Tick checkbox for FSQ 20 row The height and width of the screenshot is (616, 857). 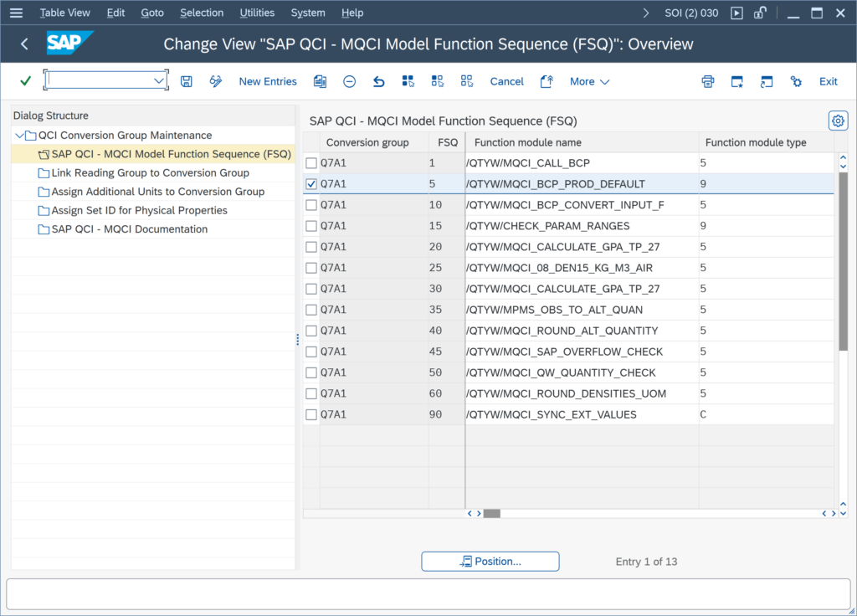[x=311, y=247]
